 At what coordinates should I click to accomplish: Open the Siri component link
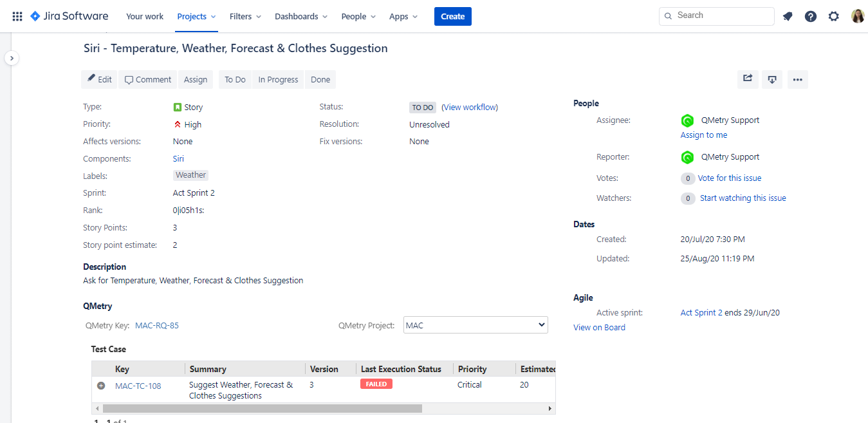pos(178,158)
